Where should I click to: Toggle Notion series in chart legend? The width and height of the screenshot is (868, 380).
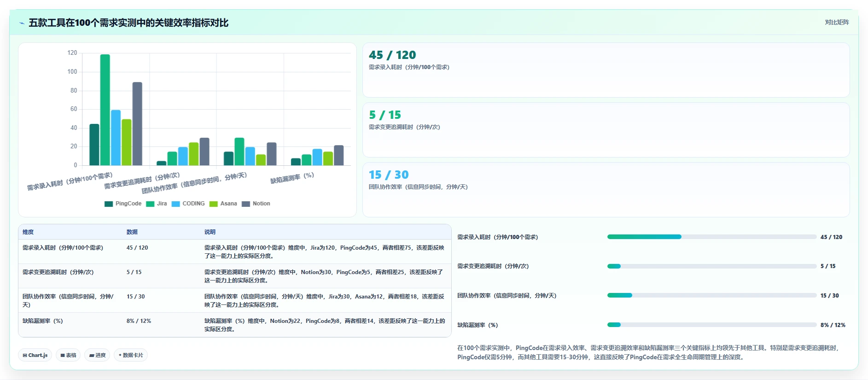point(256,204)
